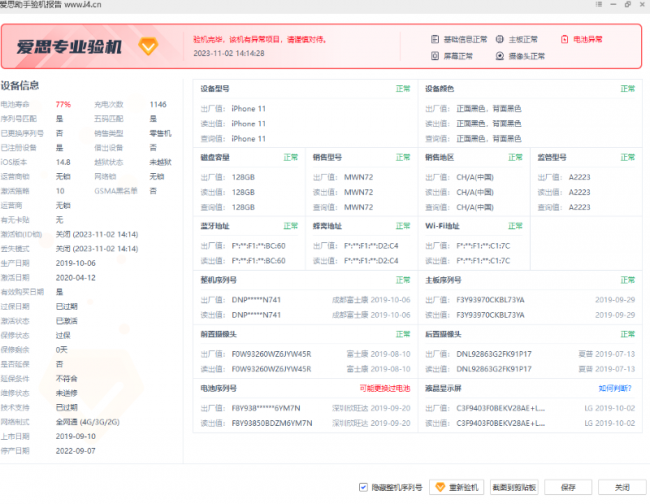Open the 如何判断? link for 液晶显示屏
Screen dimensions: 650x504
tap(615, 388)
